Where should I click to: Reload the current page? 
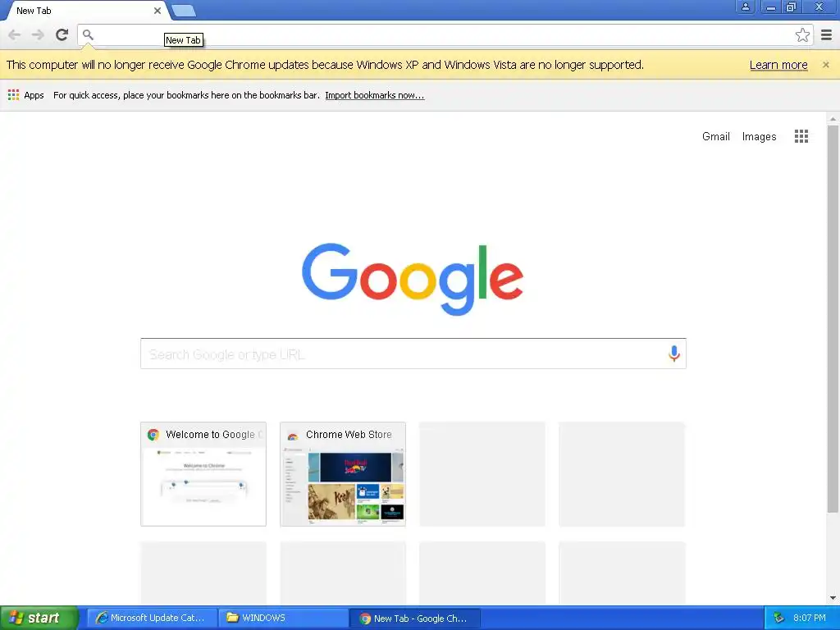(62, 34)
